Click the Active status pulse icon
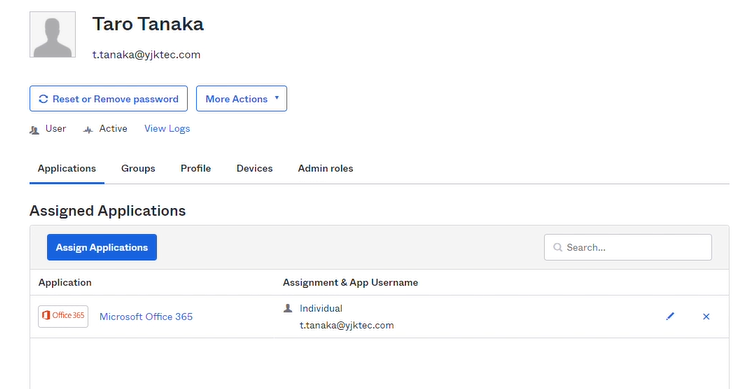This screenshot has height=389, width=754. point(88,129)
